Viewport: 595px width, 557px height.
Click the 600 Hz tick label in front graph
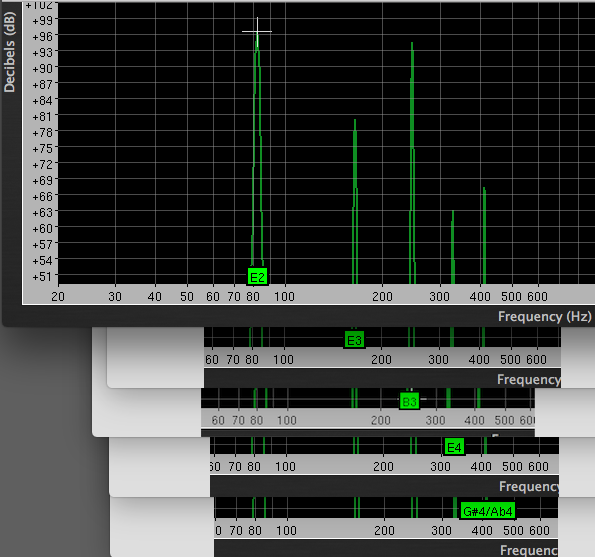click(537, 296)
